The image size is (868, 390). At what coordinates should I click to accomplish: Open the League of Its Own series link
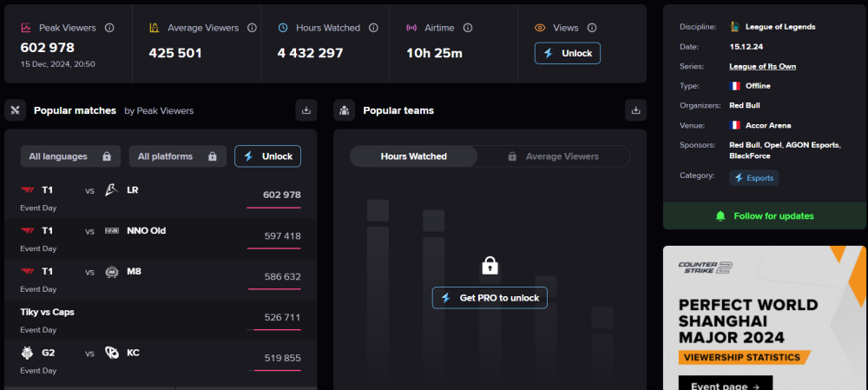pyautogui.click(x=763, y=66)
